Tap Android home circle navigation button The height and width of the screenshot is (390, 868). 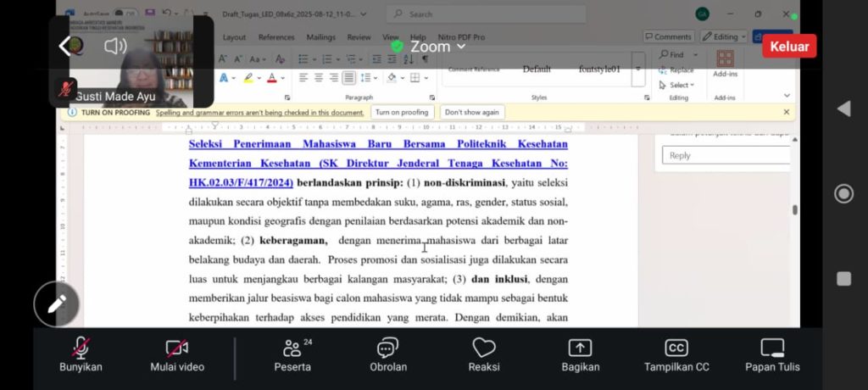click(x=843, y=194)
